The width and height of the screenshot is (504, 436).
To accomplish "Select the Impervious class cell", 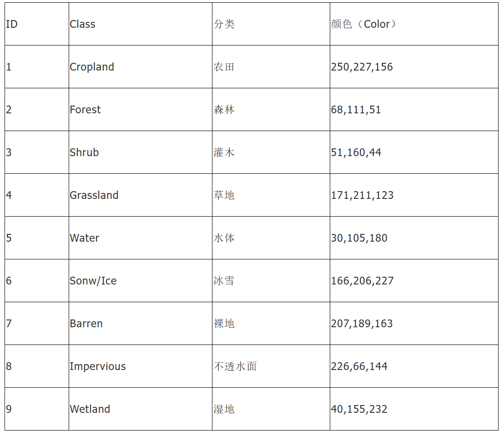I will (97, 366).
